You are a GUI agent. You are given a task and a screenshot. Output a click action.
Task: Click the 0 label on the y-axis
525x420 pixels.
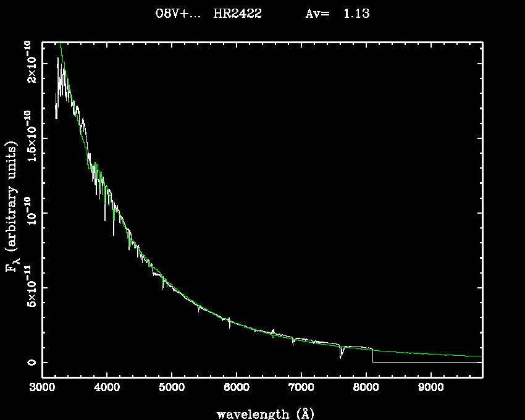point(28,363)
